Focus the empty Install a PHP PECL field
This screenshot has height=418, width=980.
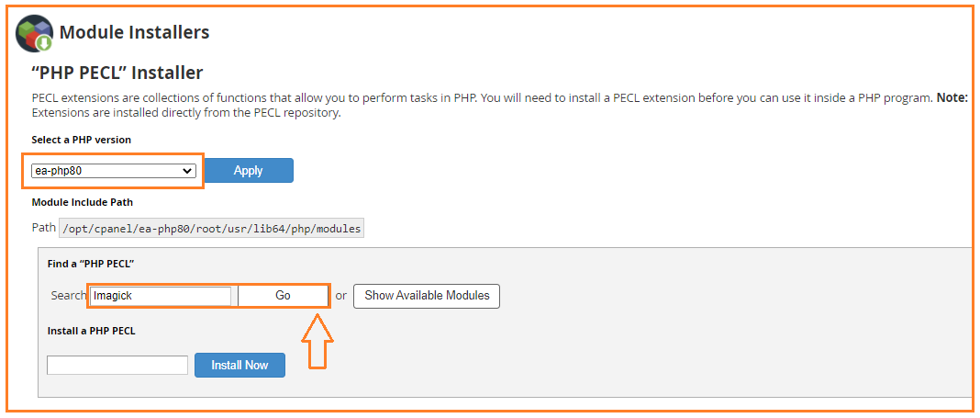117,365
